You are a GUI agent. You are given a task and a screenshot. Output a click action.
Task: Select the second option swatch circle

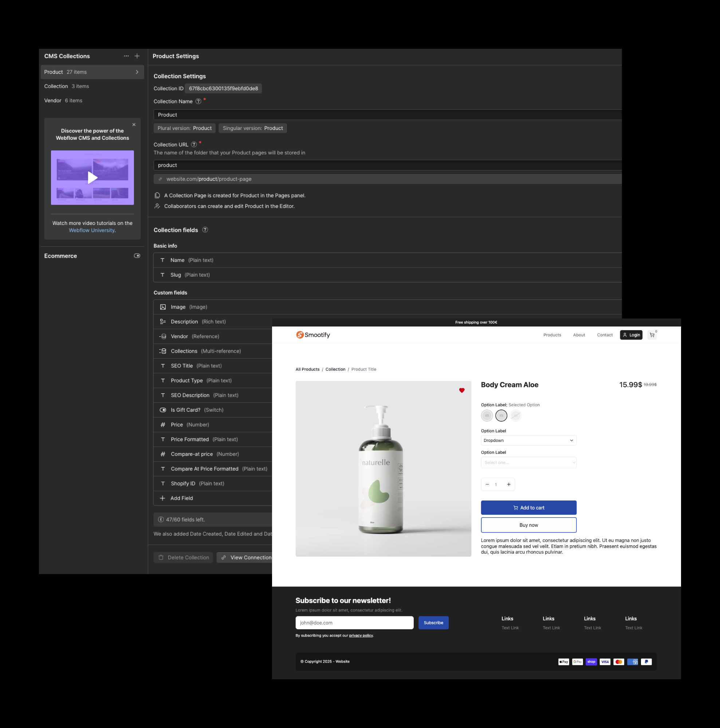[x=501, y=416]
